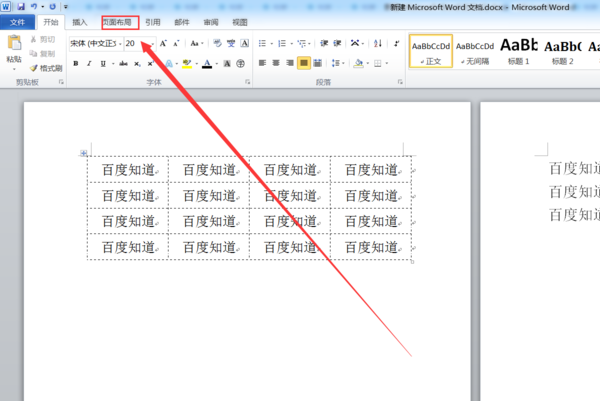Switch to the References (引用) tab

153,22
